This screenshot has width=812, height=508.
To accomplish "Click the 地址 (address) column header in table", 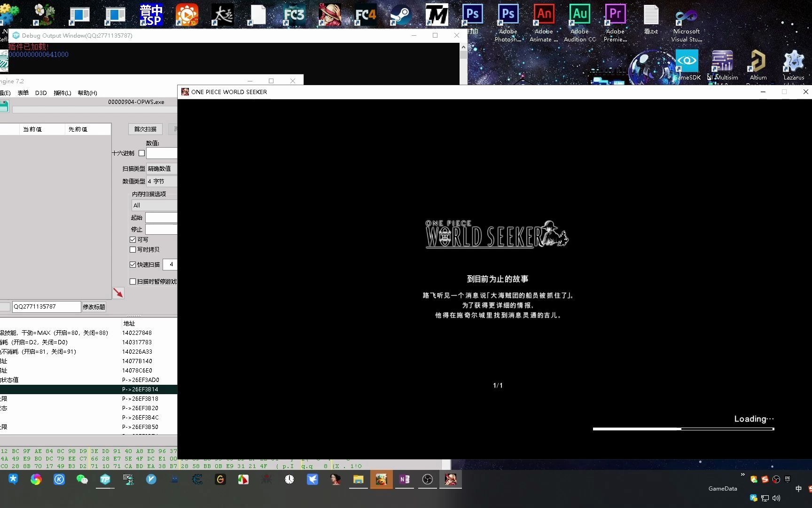I will [129, 323].
